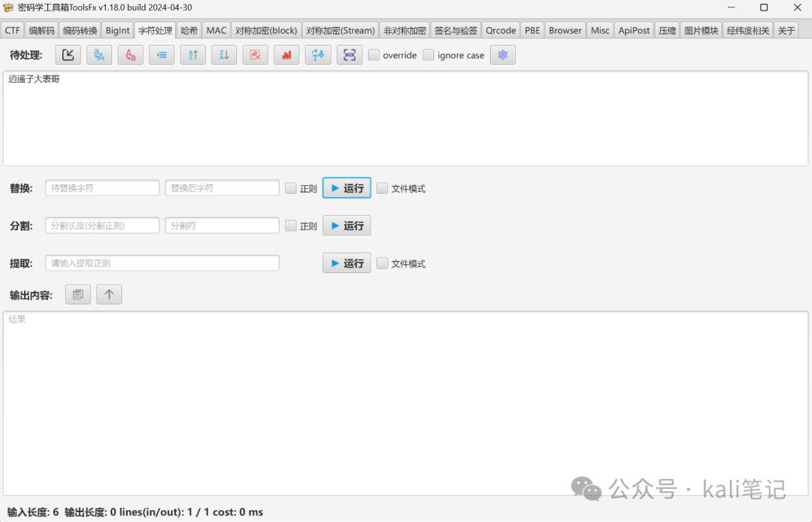This screenshot has height=522, width=812.
Task: Click the purple gear settings icon
Action: click(503, 55)
